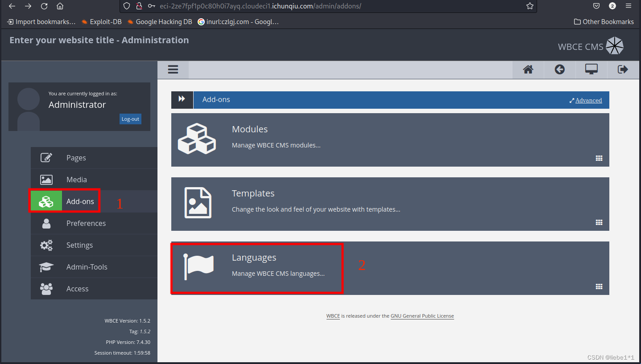Open the browser hamburger menu
641x364 pixels.
629,6
